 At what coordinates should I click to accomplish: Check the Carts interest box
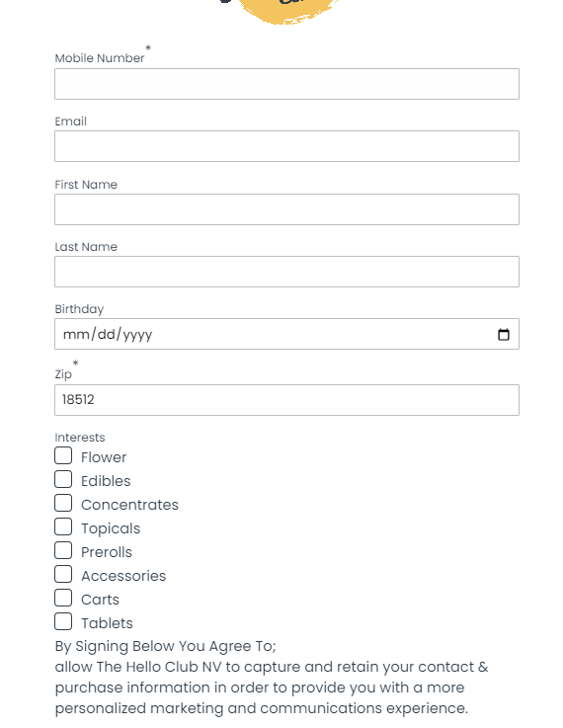[x=63, y=598]
